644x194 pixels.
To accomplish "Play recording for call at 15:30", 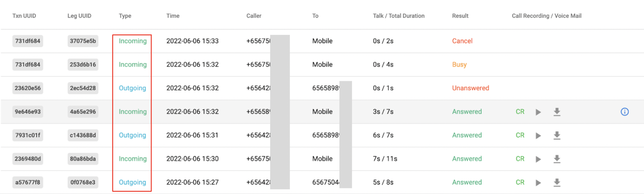I will tap(538, 159).
